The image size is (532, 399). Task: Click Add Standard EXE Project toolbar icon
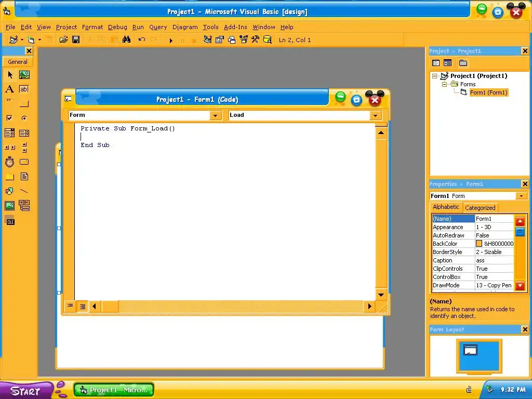click(14, 39)
